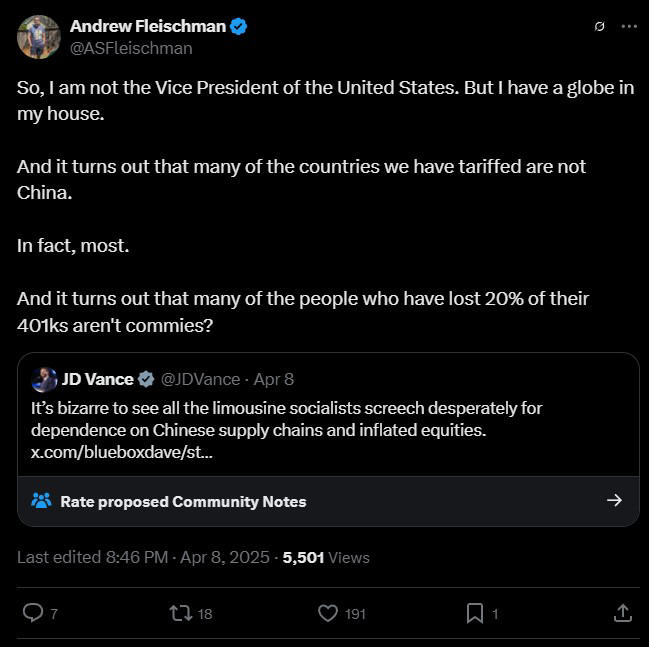Expand Community Notes with the arrow
This screenshot has height=647, width=649.
pyautogui.click(x=615, y=501)
